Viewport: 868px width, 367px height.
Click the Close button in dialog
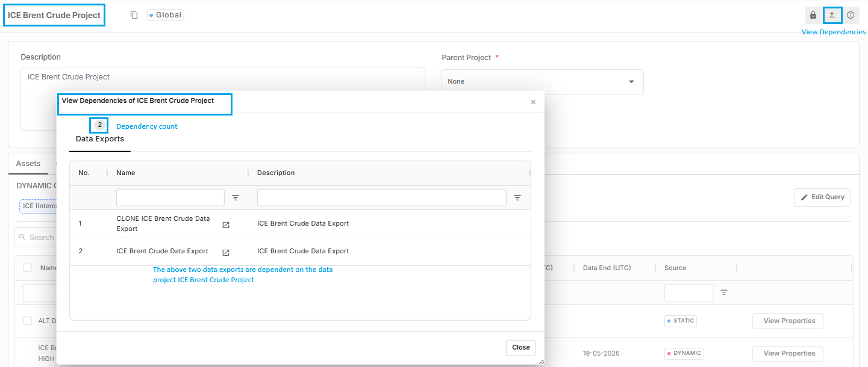[521, 348]
